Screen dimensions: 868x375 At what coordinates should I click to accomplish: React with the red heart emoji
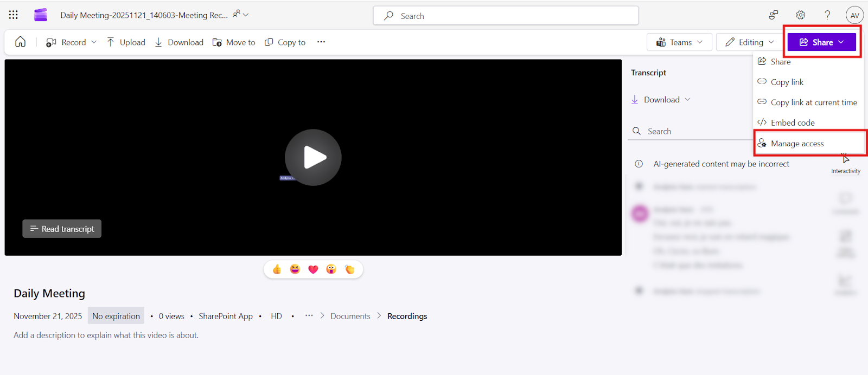coord(313,269)
